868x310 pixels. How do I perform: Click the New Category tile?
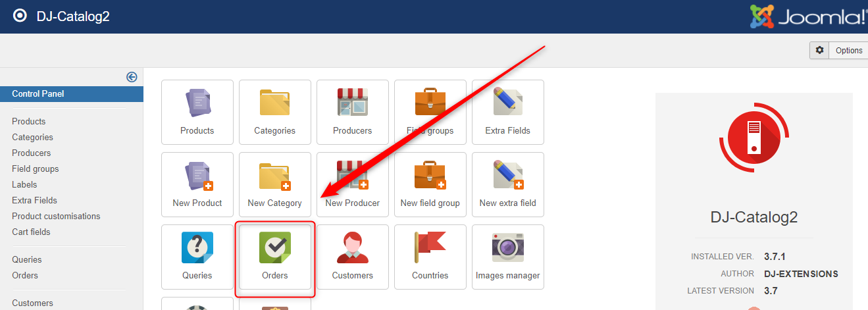[275, 184]
